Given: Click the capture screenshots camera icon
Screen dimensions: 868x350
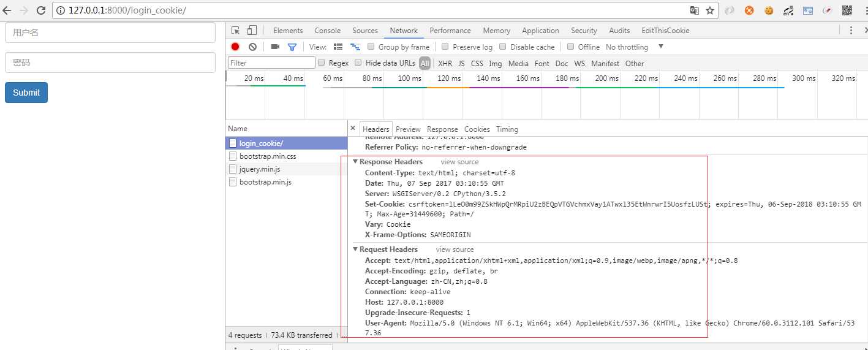Looking at the screenshot, I should pyautogui.click(x=275, y=47).
